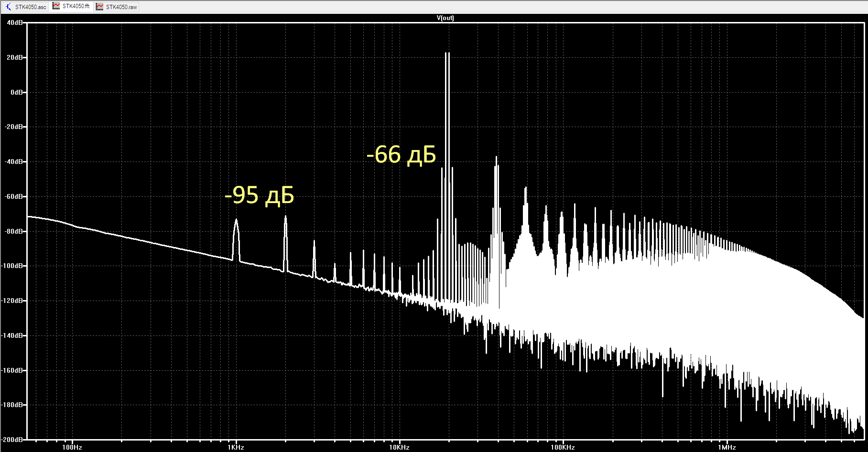
Task: Open the STK4050.raw waveform tab
Action: (x=117, y=7)
